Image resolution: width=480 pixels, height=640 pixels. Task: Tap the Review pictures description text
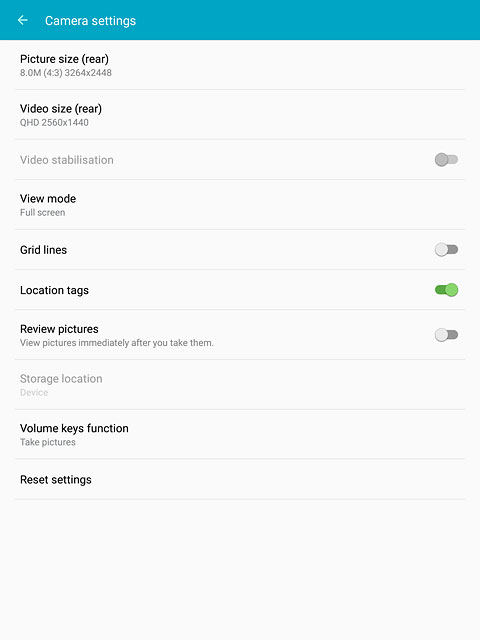coord(117,343)
